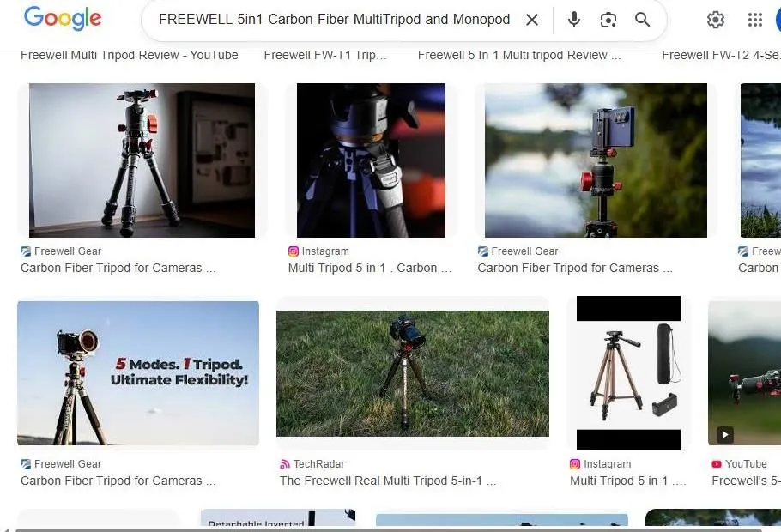Click the Instagram source icon below the carbon tripod image
This screenshot has height=532, width=781.
click(x=293, y=251)
